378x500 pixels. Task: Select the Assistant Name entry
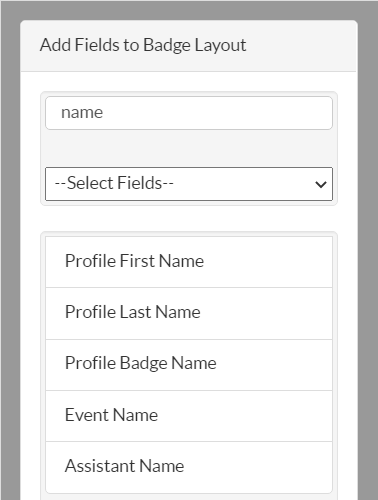[x=189, y=467]
